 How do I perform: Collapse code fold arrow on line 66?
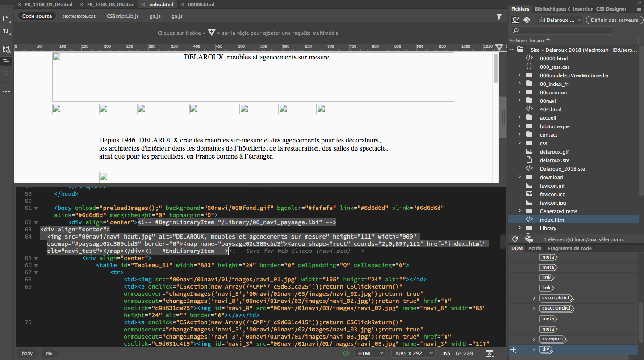36,265
